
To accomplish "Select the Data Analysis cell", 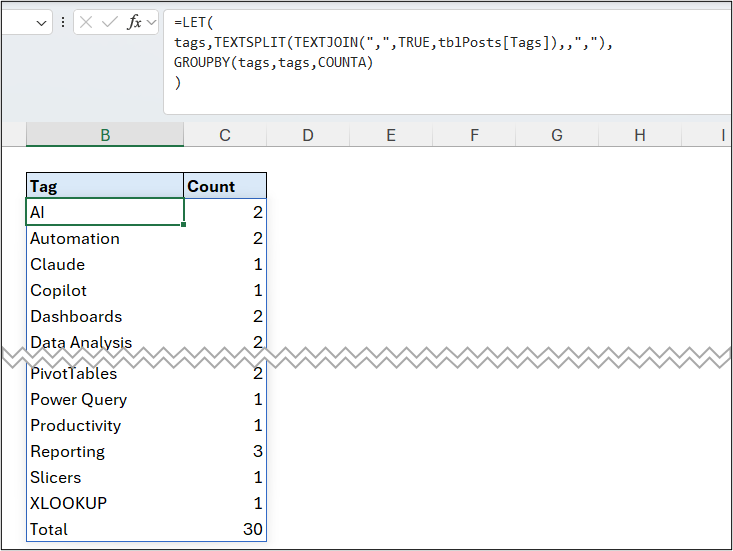I will tap(105, 341).
